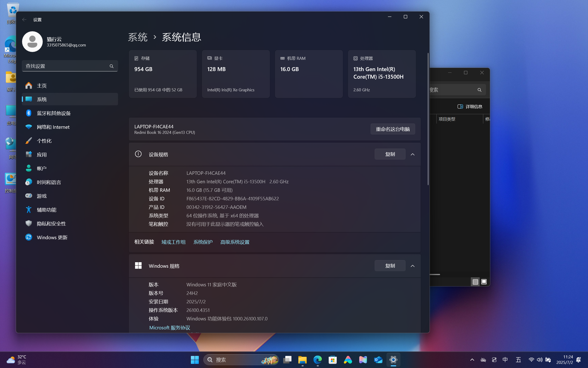Click the Settings window vertical scrollbar
This screenshot has height=368, width=588.
428,119
